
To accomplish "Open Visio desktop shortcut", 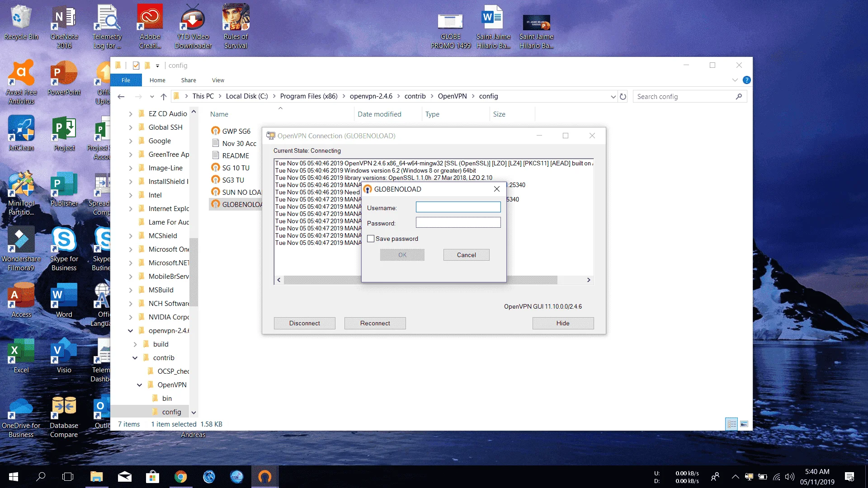I will [64, 356].
